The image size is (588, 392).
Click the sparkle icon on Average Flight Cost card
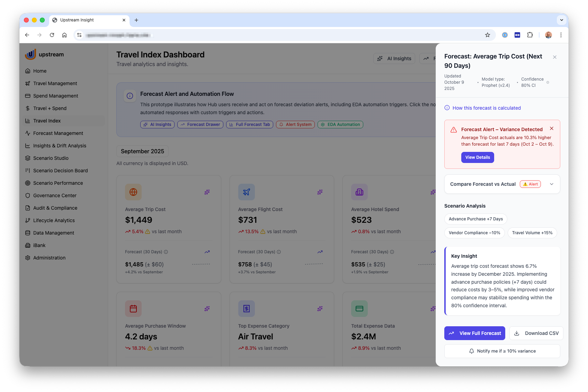[320, 192]
